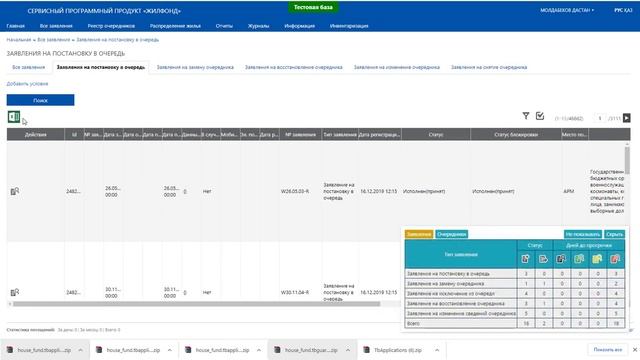Screen dimensions: 640x360
Task: Select the Заявления tab in the widget
Action: pos(419,234)
